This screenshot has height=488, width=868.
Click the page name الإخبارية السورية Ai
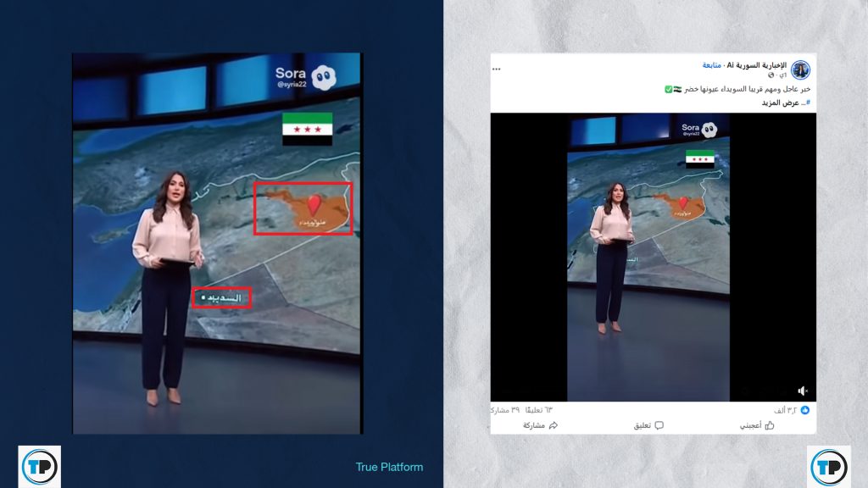coord(758,65)
